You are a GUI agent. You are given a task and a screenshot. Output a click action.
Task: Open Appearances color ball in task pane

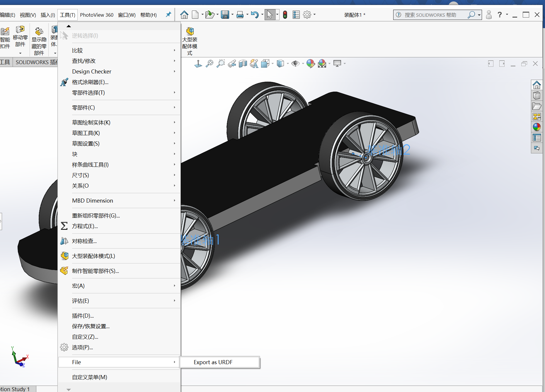tap(537, 127)
